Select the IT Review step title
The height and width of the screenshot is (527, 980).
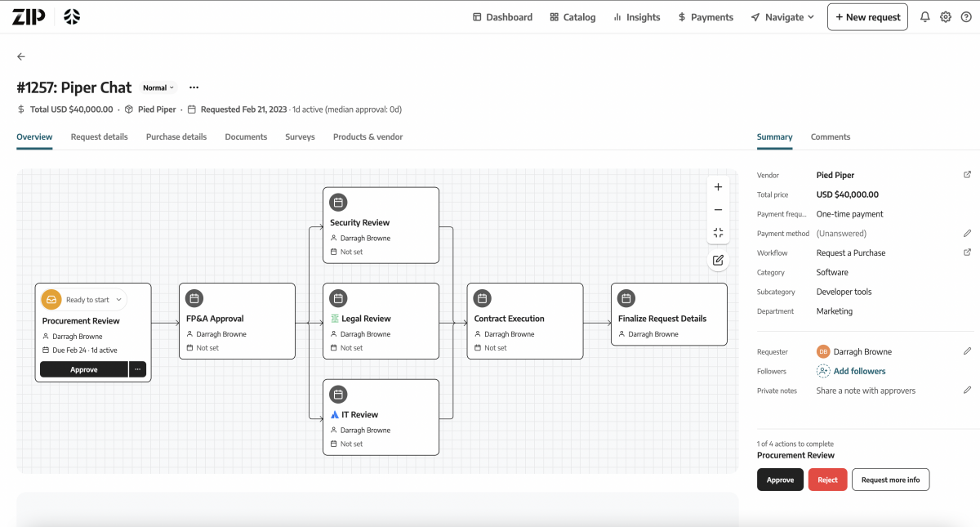(x=359, y=414)
